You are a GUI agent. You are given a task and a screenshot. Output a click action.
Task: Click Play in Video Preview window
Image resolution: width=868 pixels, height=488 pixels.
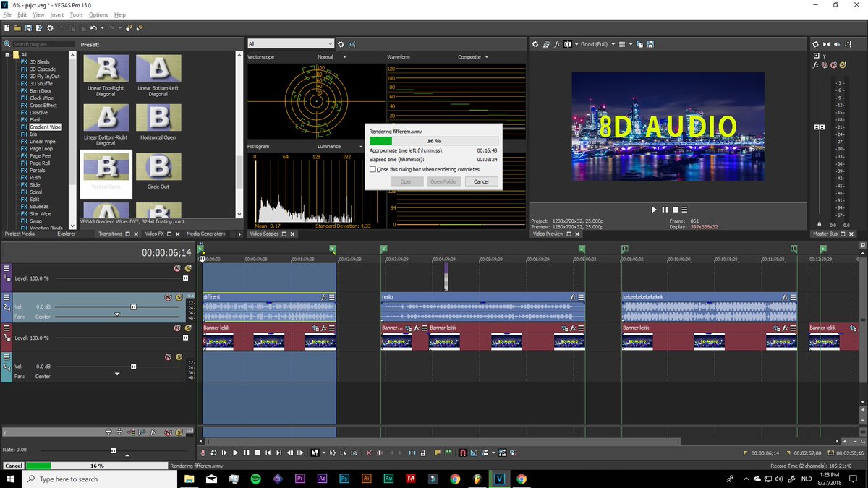click(654, 210)
